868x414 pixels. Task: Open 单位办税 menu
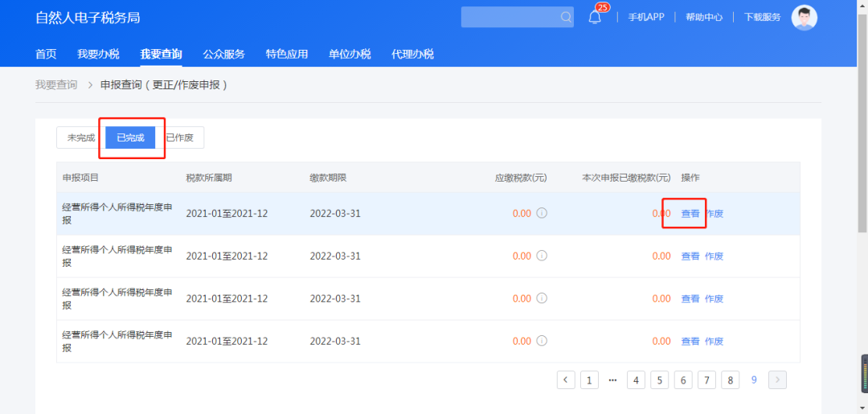[x=350, y=54]
